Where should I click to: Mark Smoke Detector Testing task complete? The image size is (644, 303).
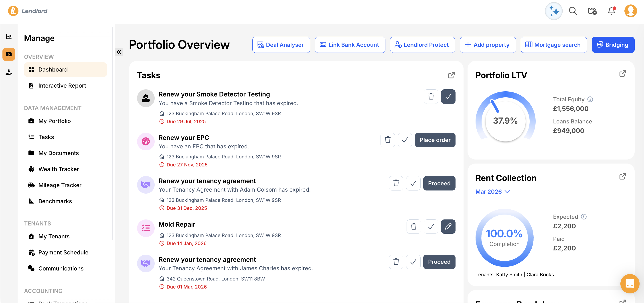click(x=448, y=96)
